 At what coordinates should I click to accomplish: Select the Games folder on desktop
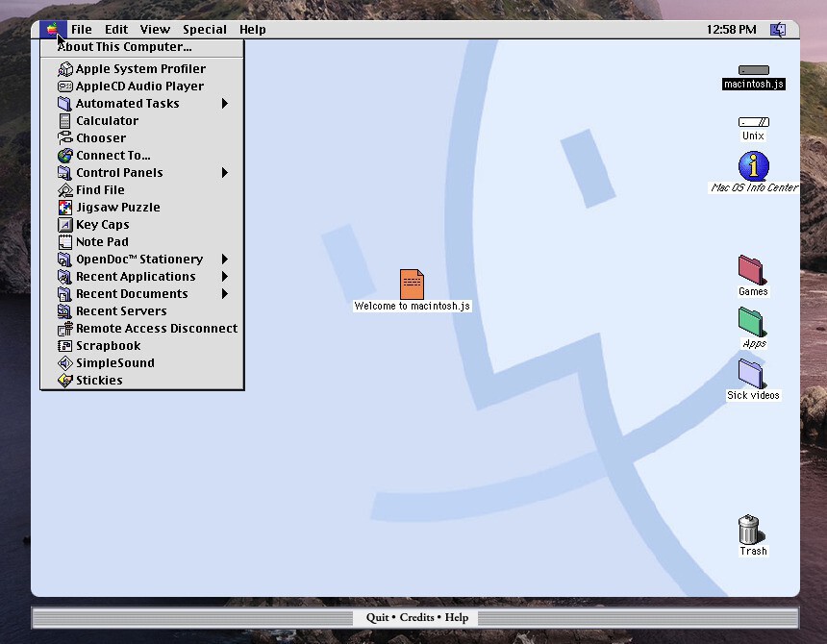click(x=752, y=270)
